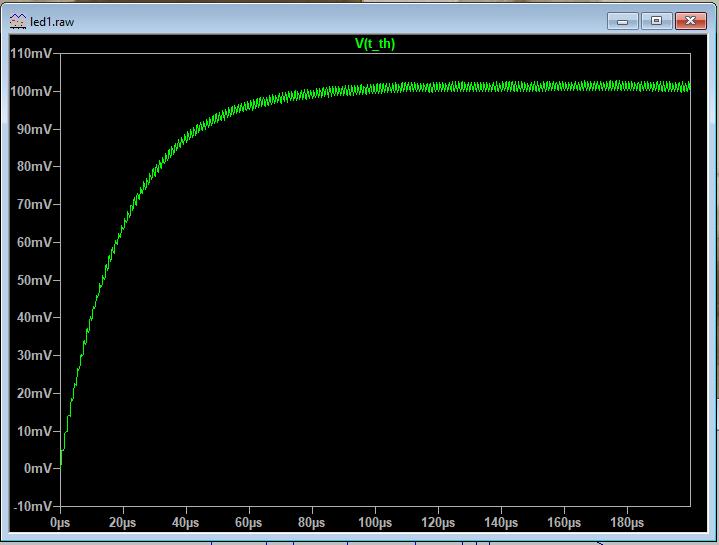Screen dimensions: 719x545
Task: Click the 140µs time axis label
Action: 501,523
